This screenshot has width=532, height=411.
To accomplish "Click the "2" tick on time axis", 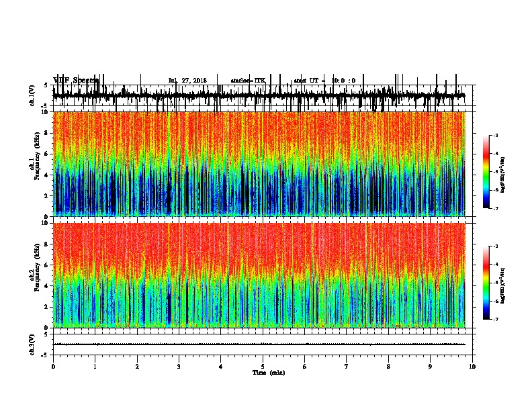I will (x=137, y=367).
